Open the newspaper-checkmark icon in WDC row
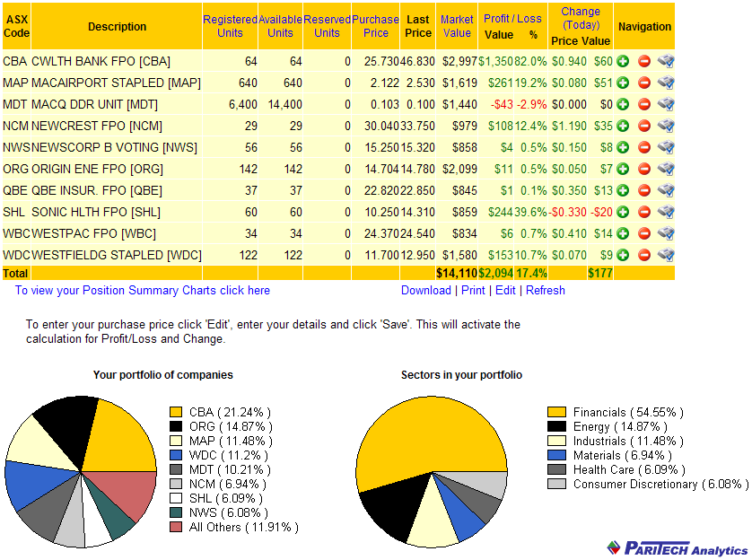 [666, 255]
